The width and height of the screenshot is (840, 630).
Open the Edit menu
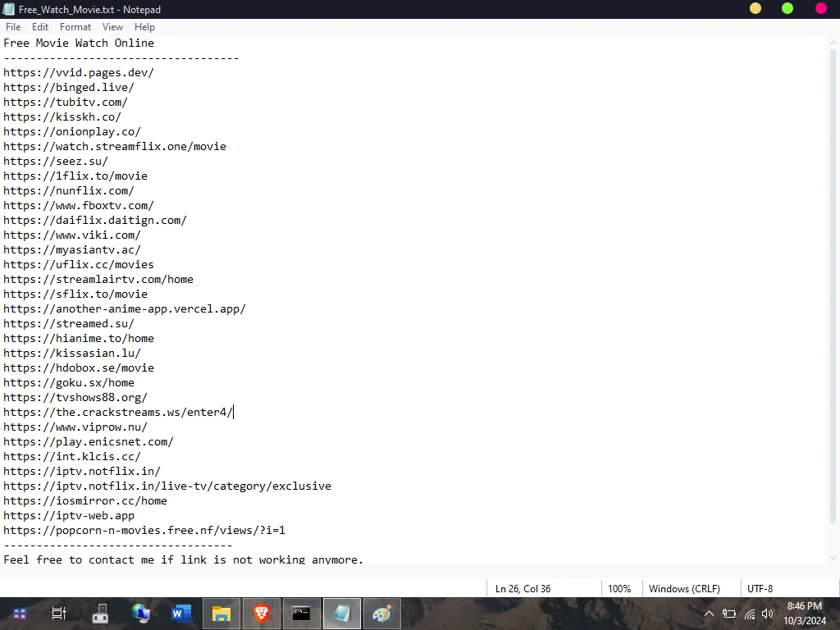click(x=40, y=27)
